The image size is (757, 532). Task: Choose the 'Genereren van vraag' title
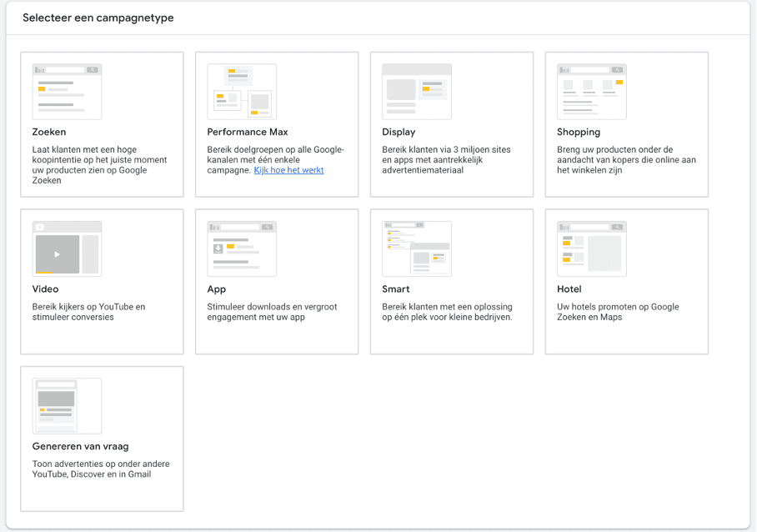[81, 446]
